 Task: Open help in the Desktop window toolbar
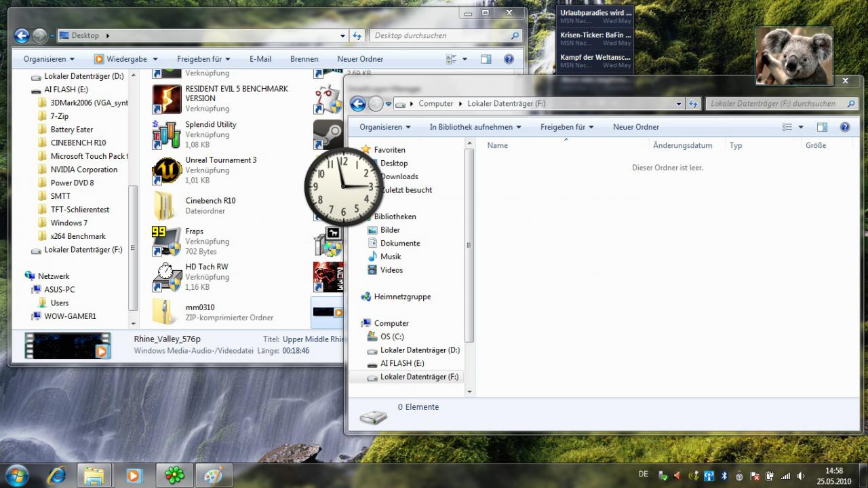pos(509,59)
